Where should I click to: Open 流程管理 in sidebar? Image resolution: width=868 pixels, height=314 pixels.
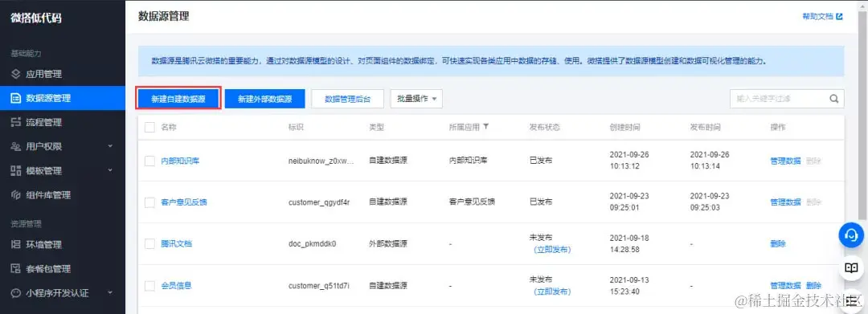pos(63,123)
